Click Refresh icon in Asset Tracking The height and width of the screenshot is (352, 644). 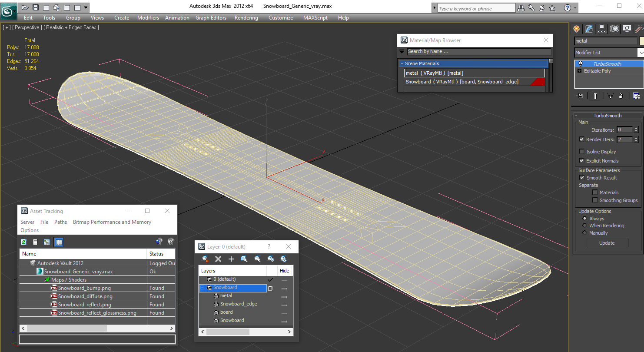[24, 242]
